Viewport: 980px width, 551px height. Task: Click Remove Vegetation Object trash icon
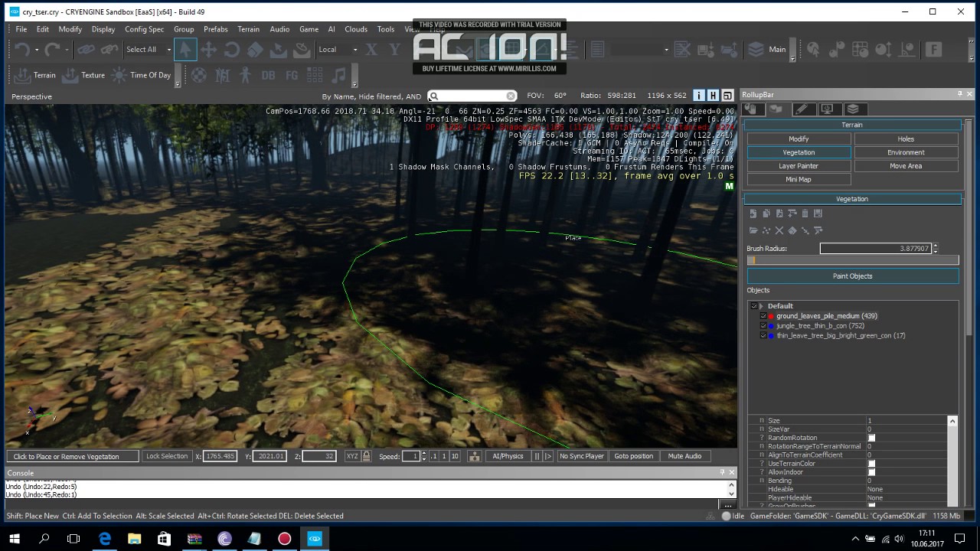(805, 214)
